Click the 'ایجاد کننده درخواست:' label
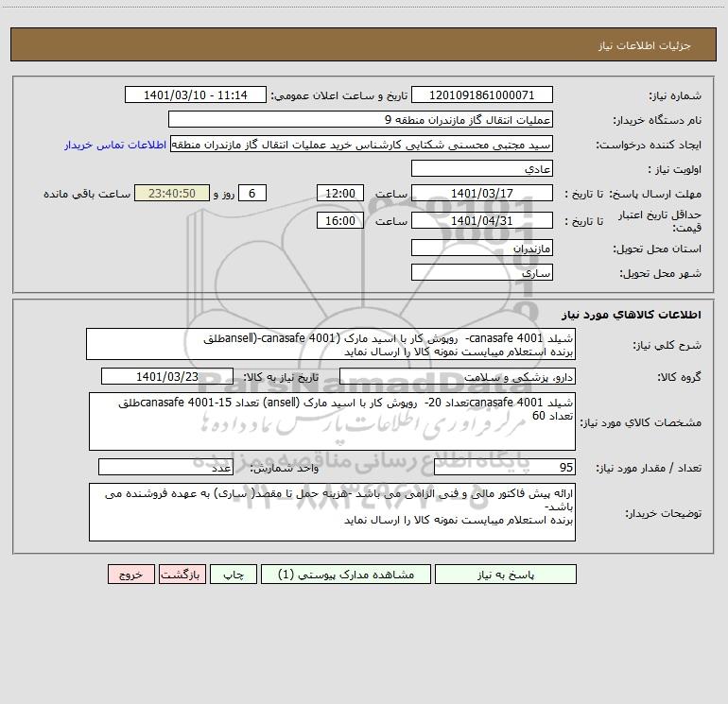The width and height of the screenshot is (728, 704). point(649,145)
